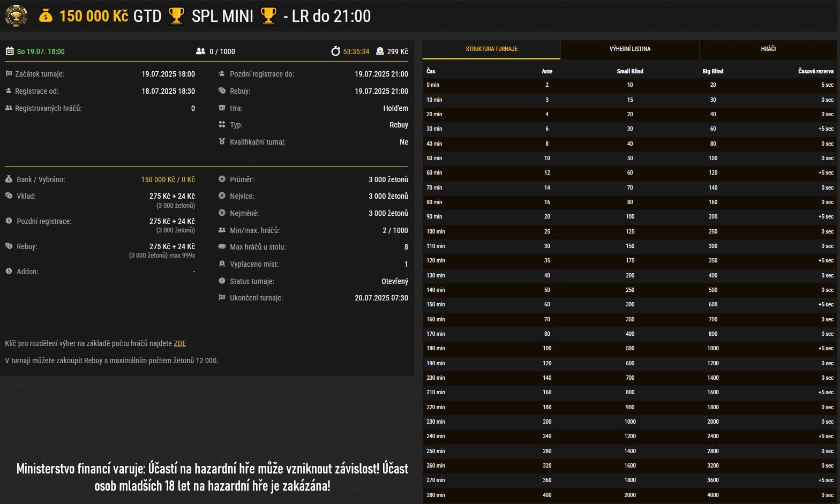Click the players icon next to 0 / 1000
The image size is (840, 504).
click(200, 51)
